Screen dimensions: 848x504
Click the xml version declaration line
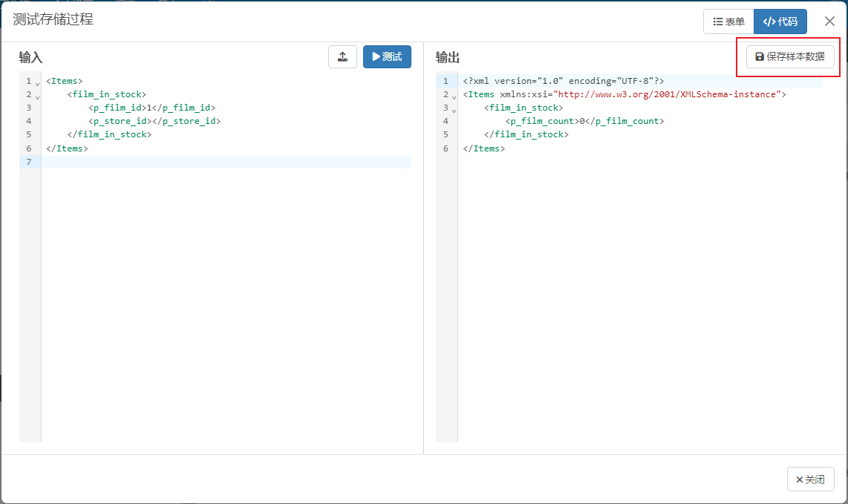563,81
